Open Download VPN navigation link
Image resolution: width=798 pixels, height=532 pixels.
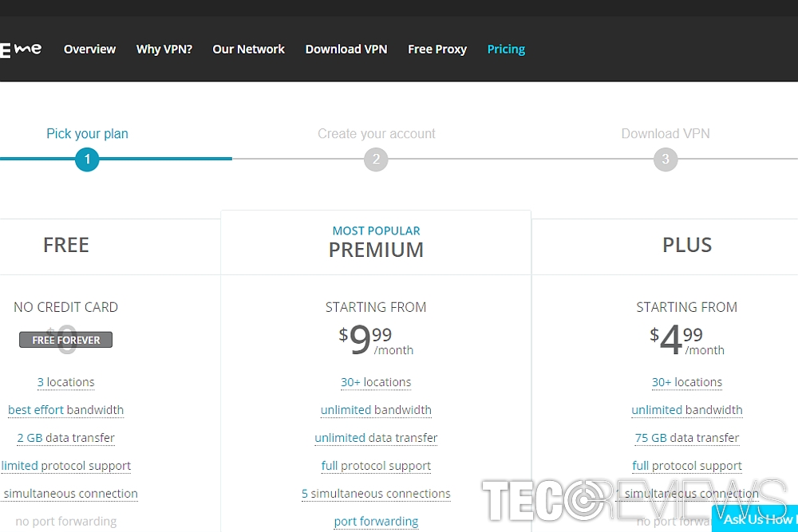pyautogui.click(x=346, y=49)
